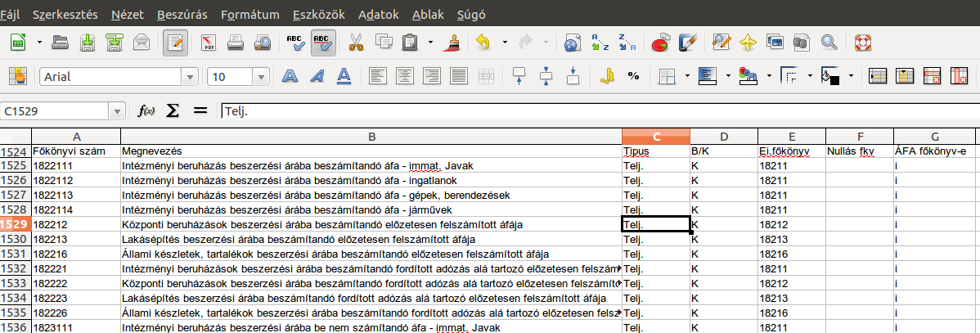Center text horizontally

[404, 77]
